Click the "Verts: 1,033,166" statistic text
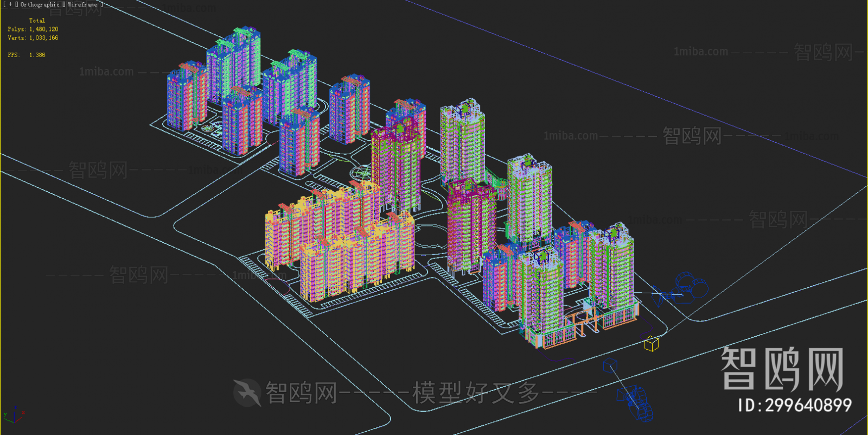The height and width of the screenshot is (435, 868). pos(33,38)
